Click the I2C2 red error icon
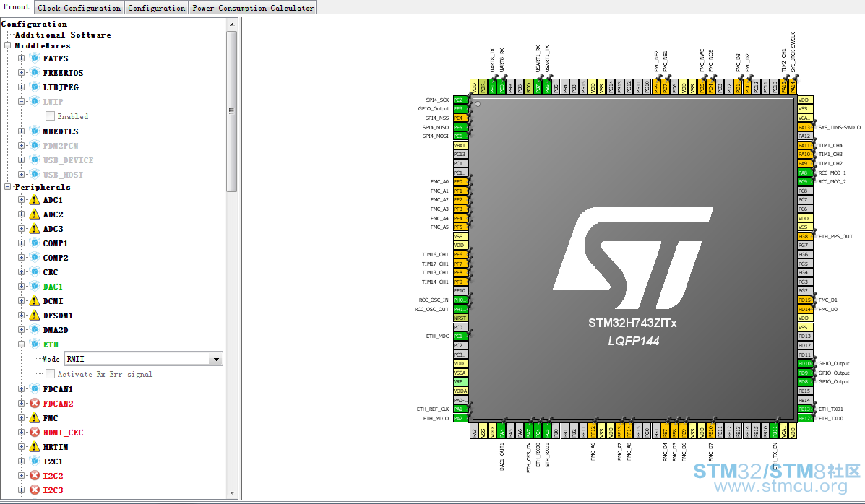 [x=35, y=475]
